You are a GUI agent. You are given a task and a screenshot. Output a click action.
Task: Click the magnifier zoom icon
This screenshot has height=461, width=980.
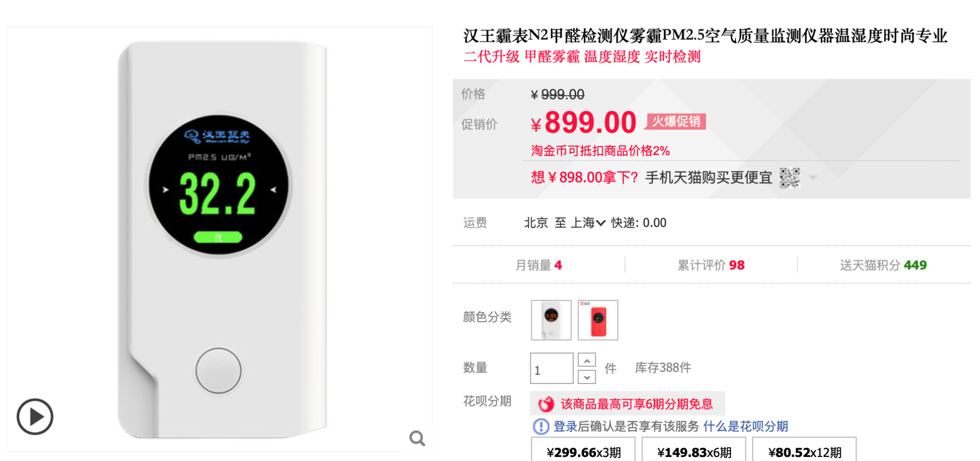point(417,438)
